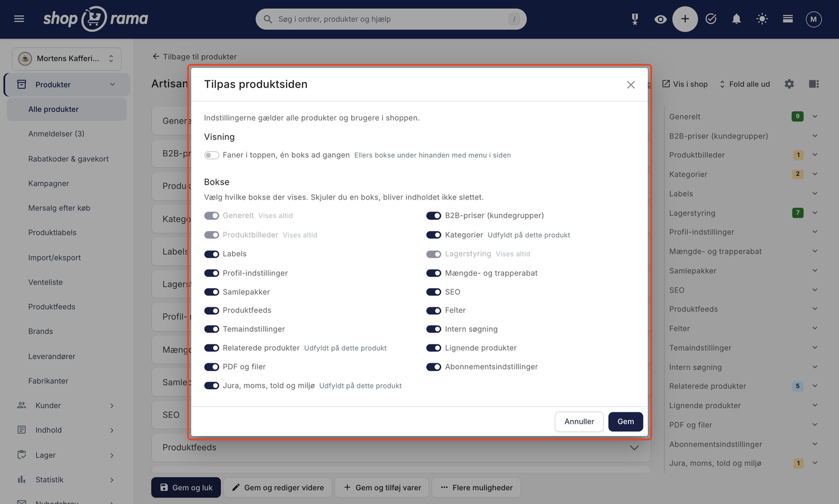Screen dimensions: 839x504
Task: Click the settings gear icon
Action: tap(789, 84)
